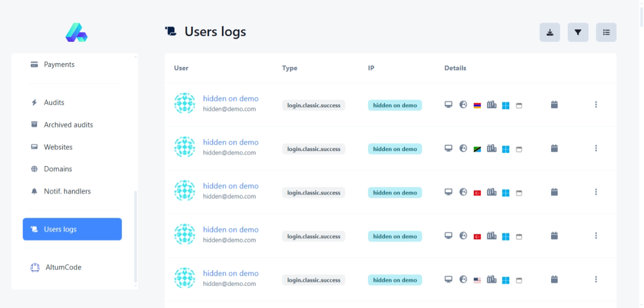Open Archived audits in sidebar
644x308 pixels.
point(68,125)
